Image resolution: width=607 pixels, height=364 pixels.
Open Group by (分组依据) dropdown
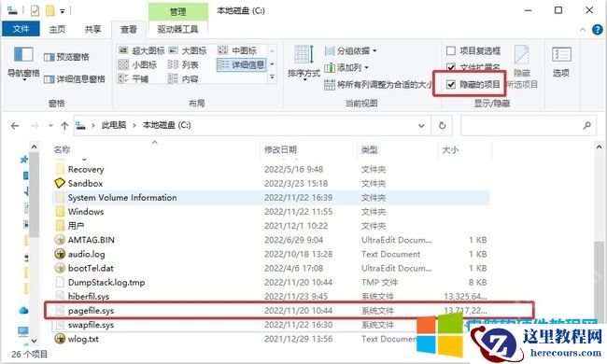[x=351, y=50]
